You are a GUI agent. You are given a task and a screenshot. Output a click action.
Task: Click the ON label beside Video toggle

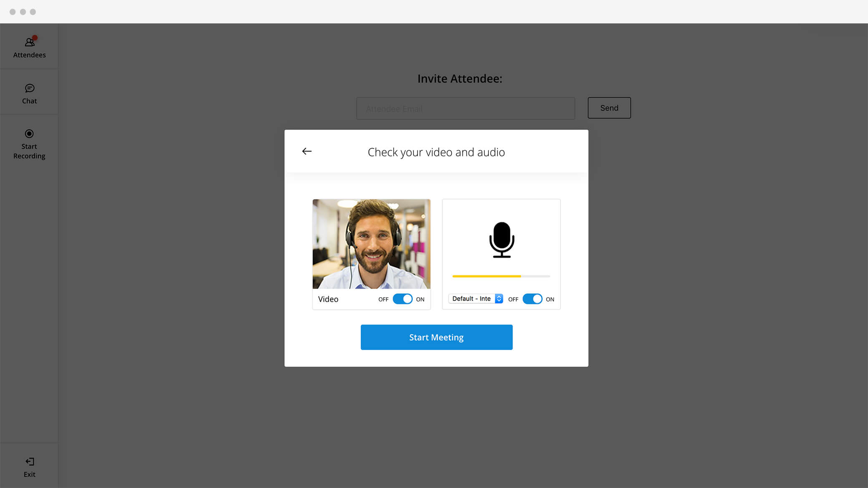420,299
